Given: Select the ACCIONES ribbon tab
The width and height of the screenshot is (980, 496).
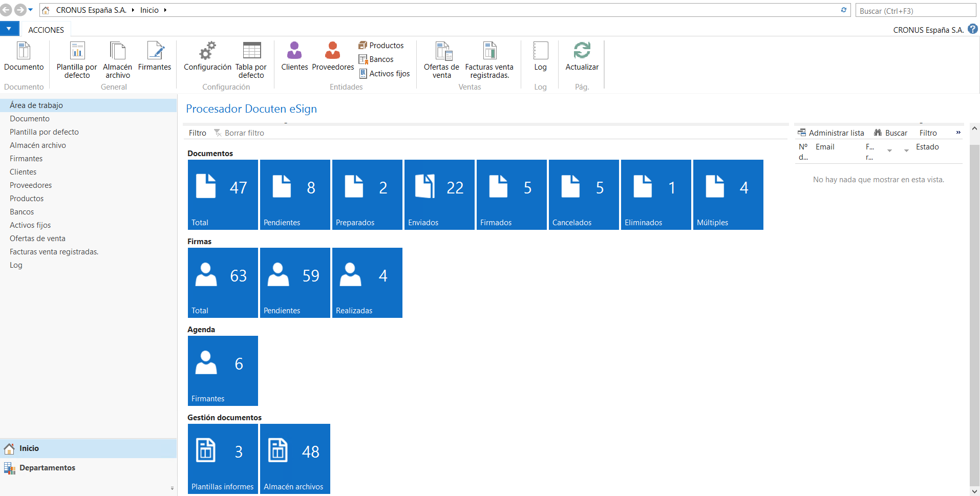Looking at the screenshot, I should 46,30.
